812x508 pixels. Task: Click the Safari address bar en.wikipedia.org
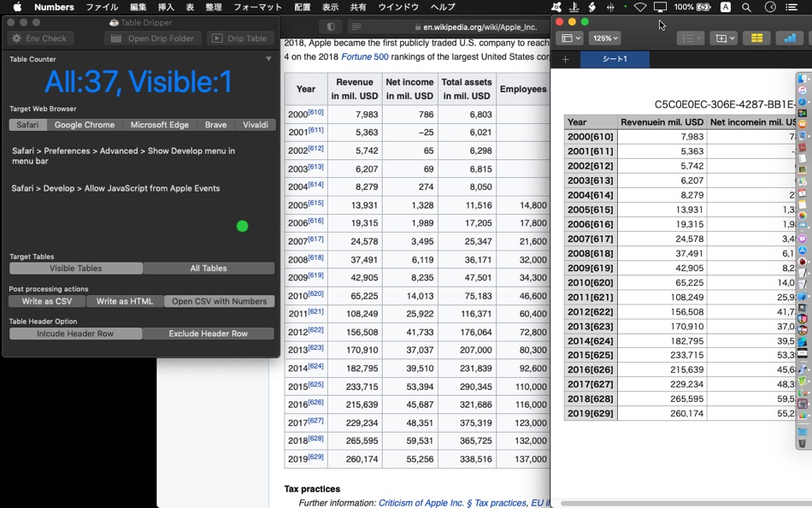coord(480,27)
